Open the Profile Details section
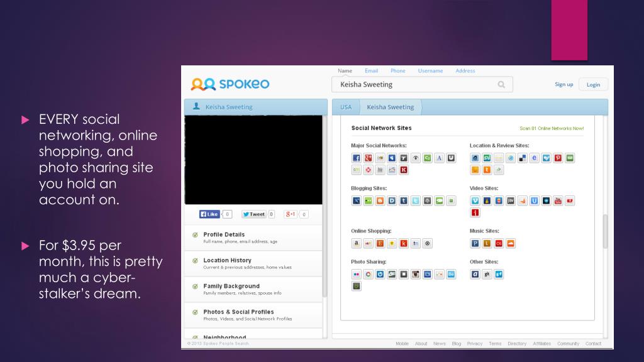This screenshot has width=644, height=362. [x=253, y=238]
